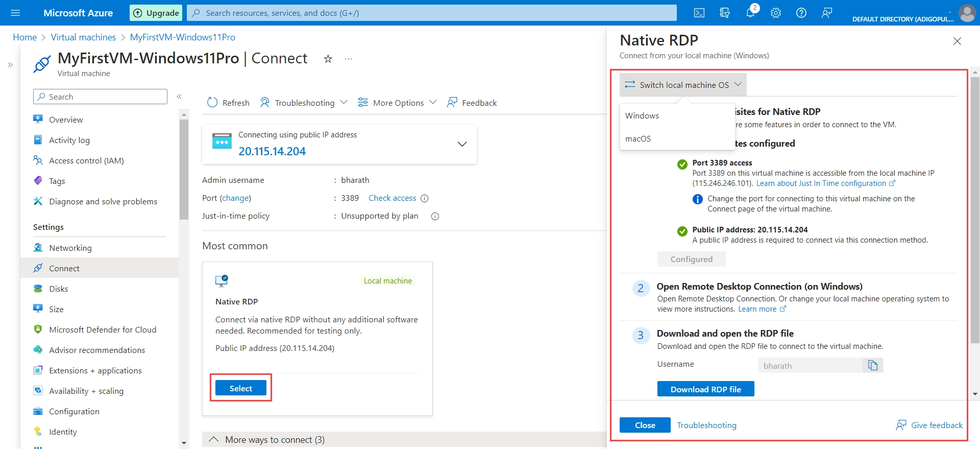The image size is (980, 449).
Task: Focus the global search resources box
Action: (x=432, y=13)
